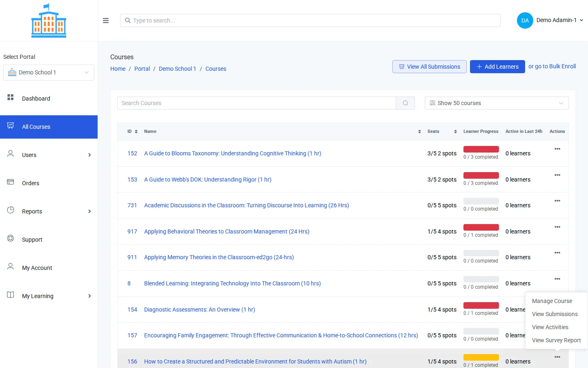This screenshot has height=368, width=588.
Task: Sort courses by Seats column arrows
Action: [x=455, y=132]
